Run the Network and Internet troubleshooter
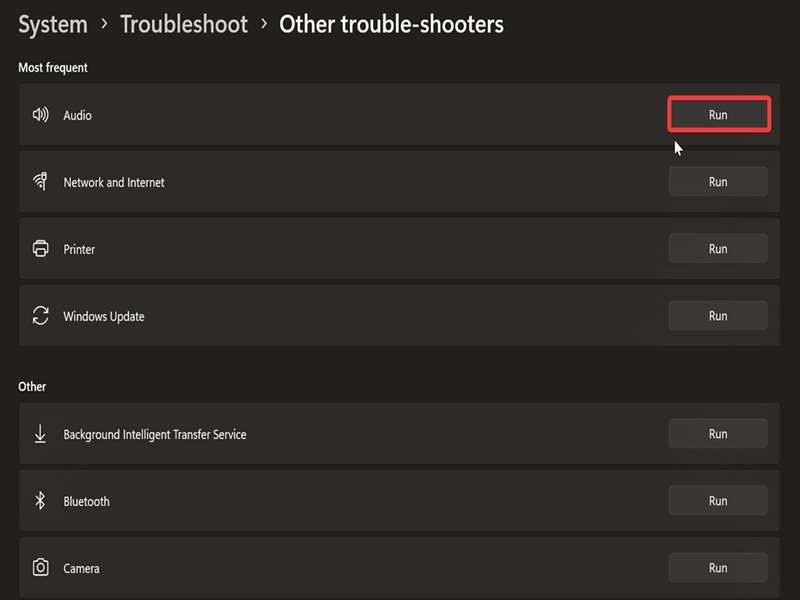 click(718, 182)
